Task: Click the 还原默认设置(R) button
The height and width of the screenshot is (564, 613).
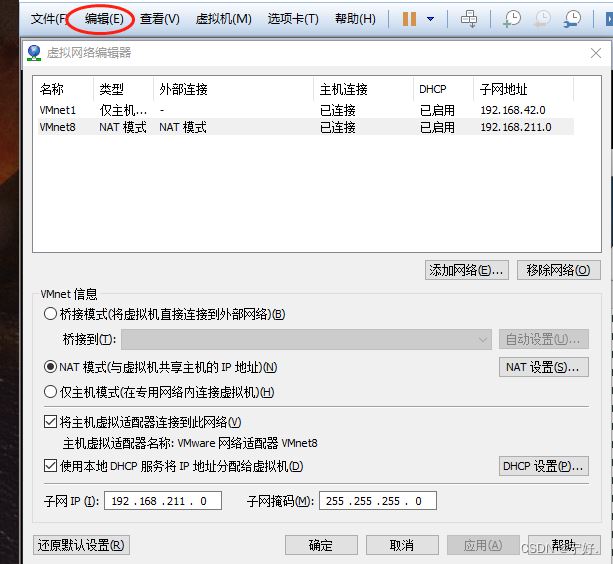Action: [81, 545]
